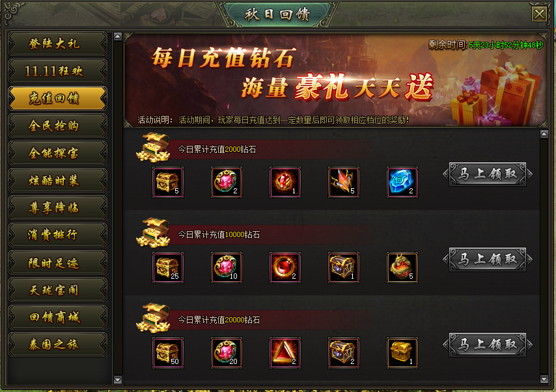
Task: Click the flame feather reward icon
Action: (344, 182)
